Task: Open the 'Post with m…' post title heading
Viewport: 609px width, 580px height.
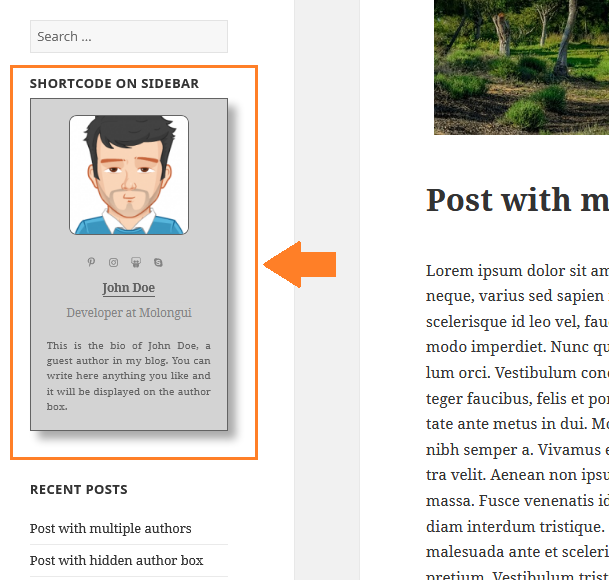Action: click(517, 200)
